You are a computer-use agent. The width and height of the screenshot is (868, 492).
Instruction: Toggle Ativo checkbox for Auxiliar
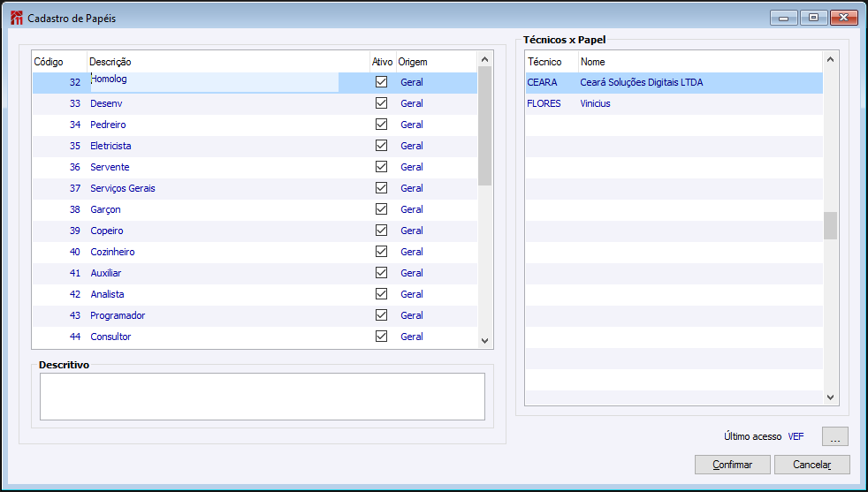coord(382,273)
